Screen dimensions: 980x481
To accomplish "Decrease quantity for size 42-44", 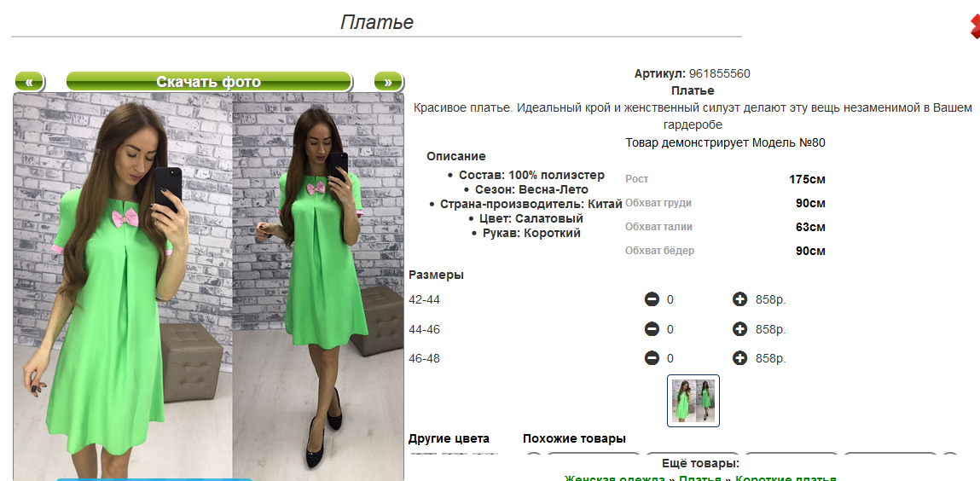I will [652, 300].
